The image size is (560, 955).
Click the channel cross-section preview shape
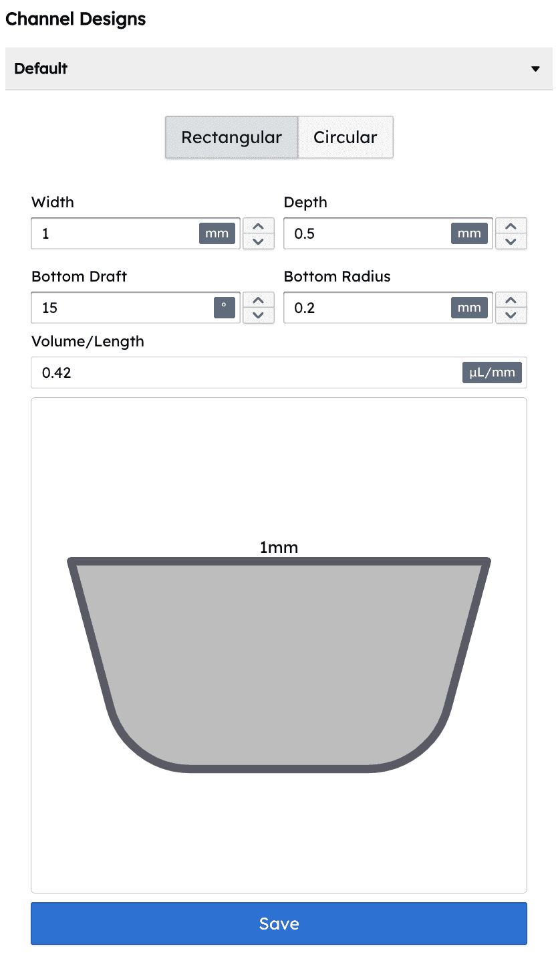(x=279, y=662)
